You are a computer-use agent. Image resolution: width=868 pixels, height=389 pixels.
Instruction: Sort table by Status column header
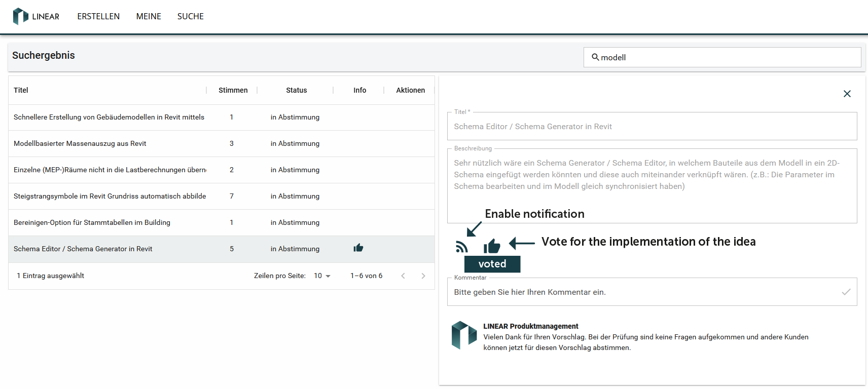[x=296, y=90]
